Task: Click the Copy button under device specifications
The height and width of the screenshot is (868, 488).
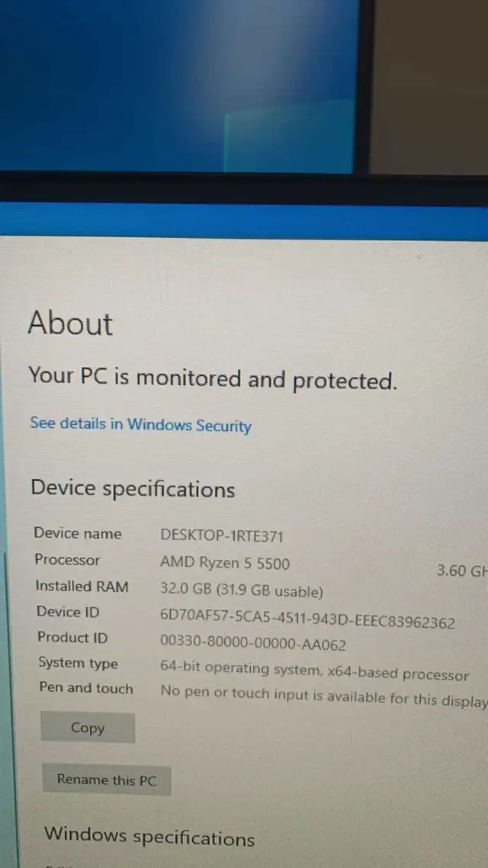Action: click(88, 728)
